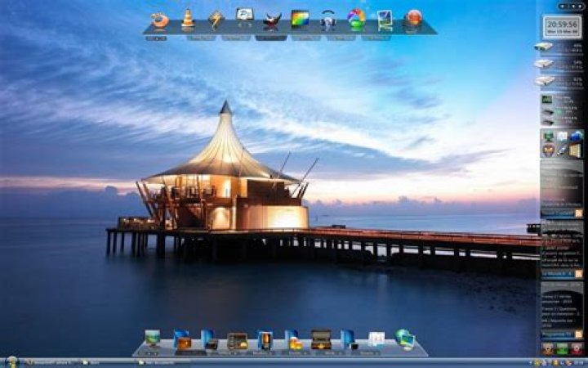Viewport: 588px width, 368px height.
Task: Open the grey box with gold item icon
Action: pos(237,341)
